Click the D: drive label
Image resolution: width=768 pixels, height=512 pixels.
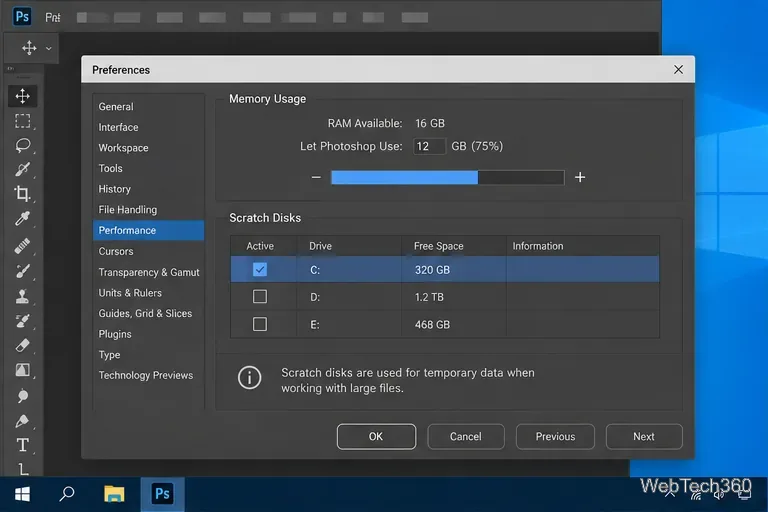[315, 297]
